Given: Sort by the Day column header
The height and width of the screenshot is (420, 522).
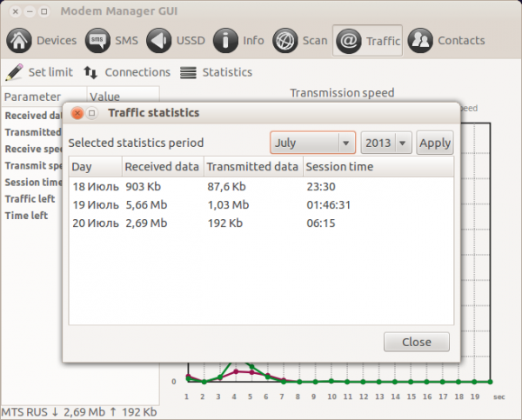Looking at the screenshot, I should point(94,167).
